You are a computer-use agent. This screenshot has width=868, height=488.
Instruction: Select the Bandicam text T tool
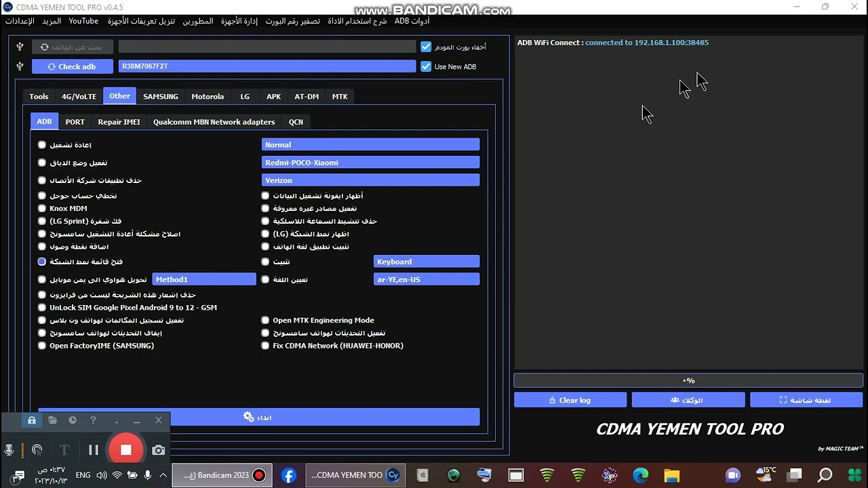pos(64,450)
